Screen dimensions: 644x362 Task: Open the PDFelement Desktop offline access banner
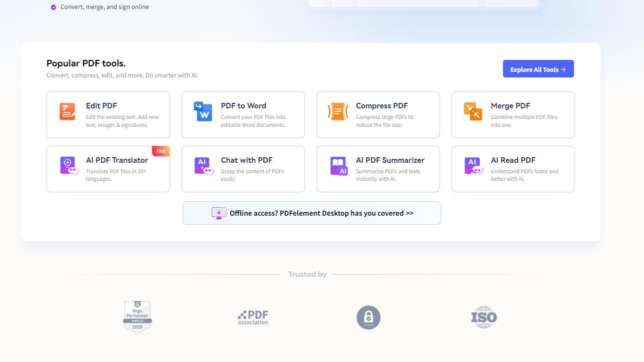[x=311, y=213]
